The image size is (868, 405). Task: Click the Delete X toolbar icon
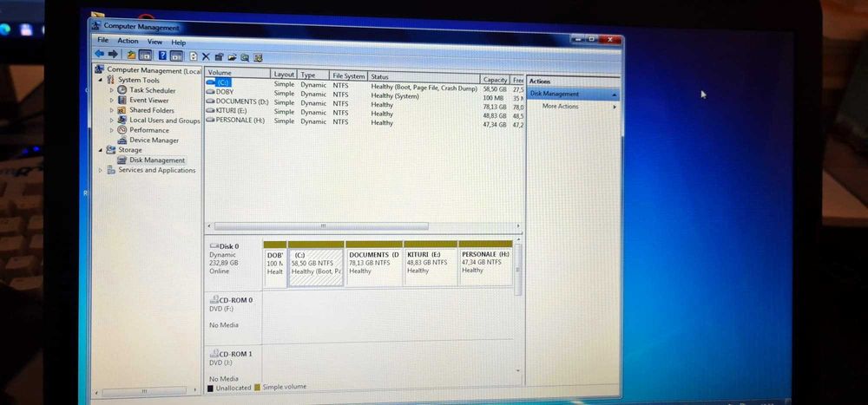(206, 56)
